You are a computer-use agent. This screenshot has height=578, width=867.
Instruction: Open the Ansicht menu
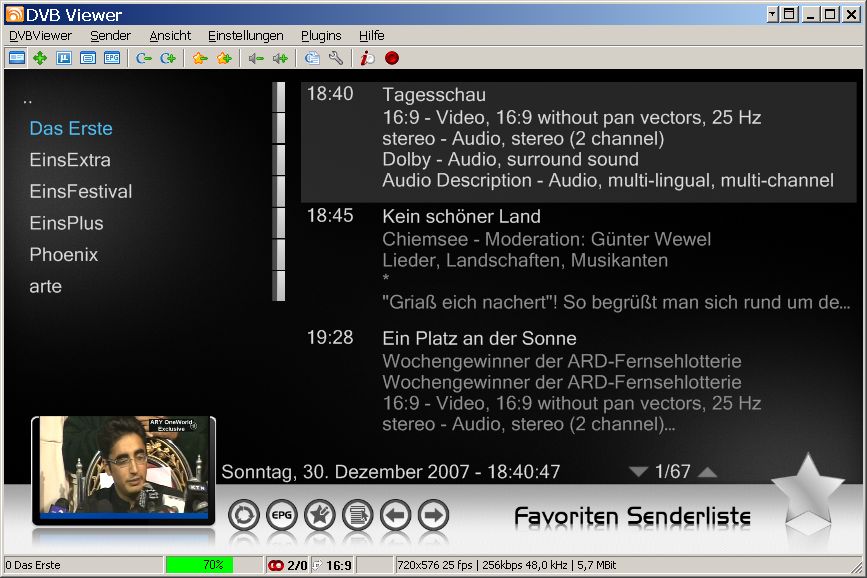(x=170, y=36)
